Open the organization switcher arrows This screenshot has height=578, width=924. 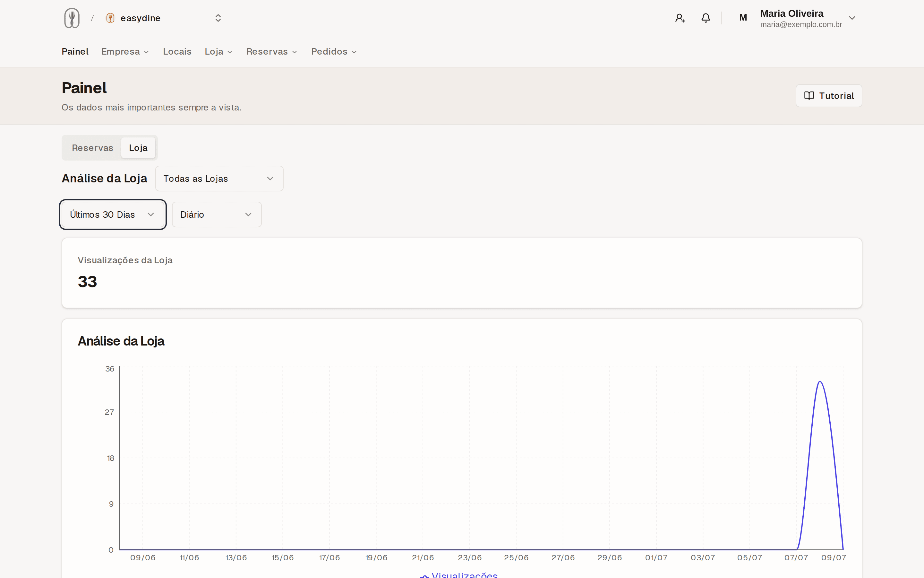pos(218,18)
